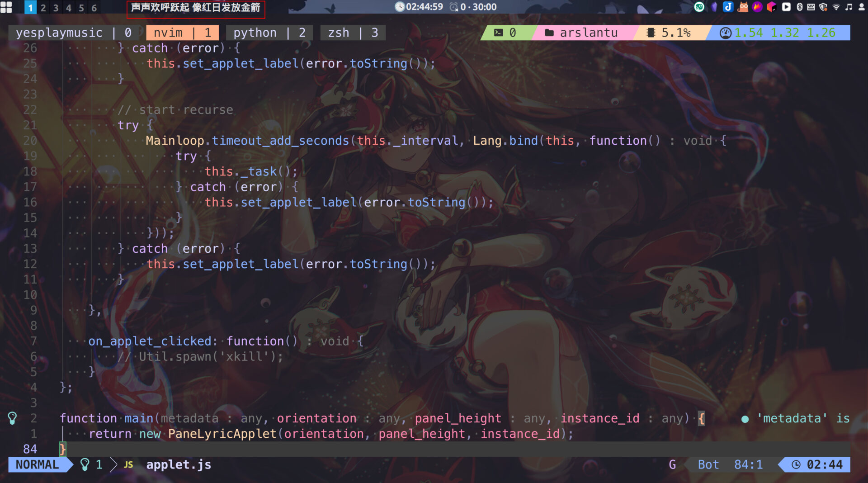Viewport: 868px width, 483px height.
Task: Open the green cast-style tray icon
Action: (699, 7)
